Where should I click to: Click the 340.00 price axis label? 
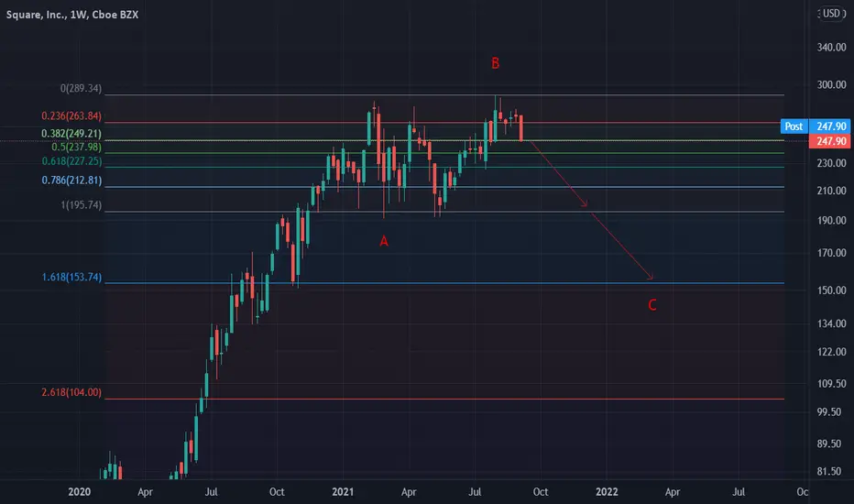click(x=831, y=48)
